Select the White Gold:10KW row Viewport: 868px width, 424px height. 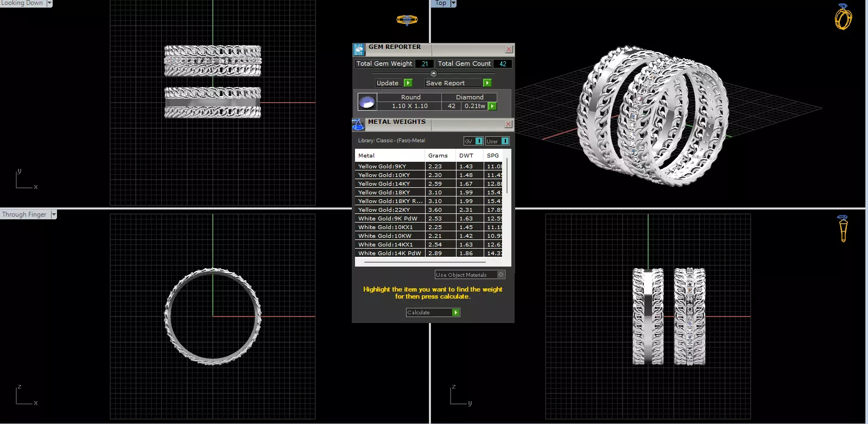[x=429, y=236]
